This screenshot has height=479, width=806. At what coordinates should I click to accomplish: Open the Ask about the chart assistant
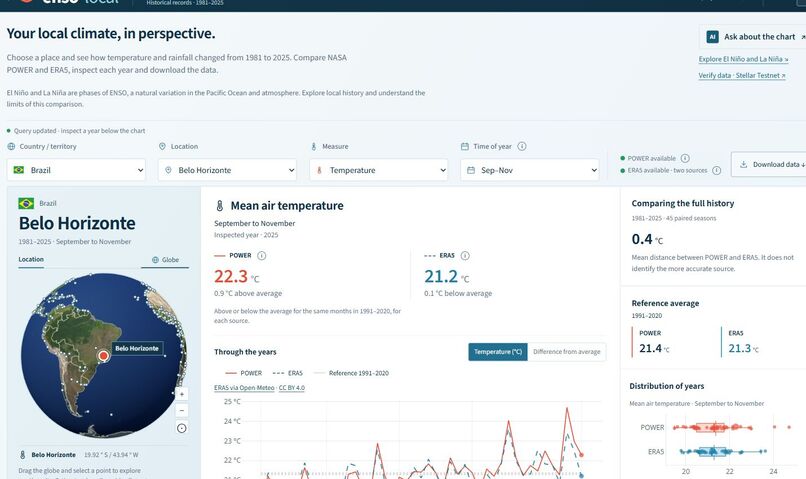coord(754,37)
